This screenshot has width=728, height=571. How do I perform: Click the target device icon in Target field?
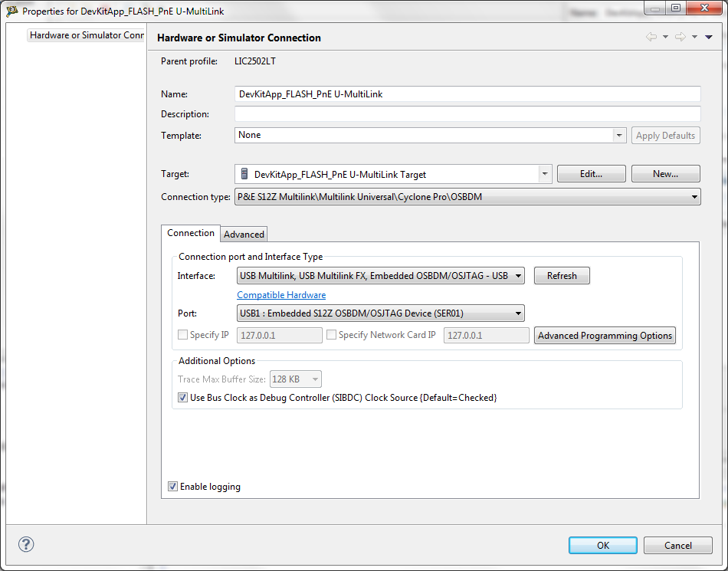[x=244, y=174]
